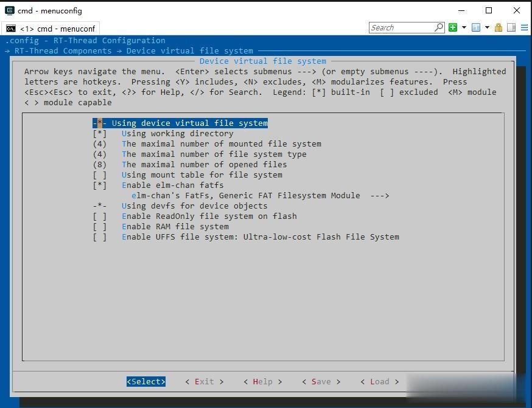Click 'RT-Thread Components' in breadcrumb path
Screen dimensions: 532x408
63,51
